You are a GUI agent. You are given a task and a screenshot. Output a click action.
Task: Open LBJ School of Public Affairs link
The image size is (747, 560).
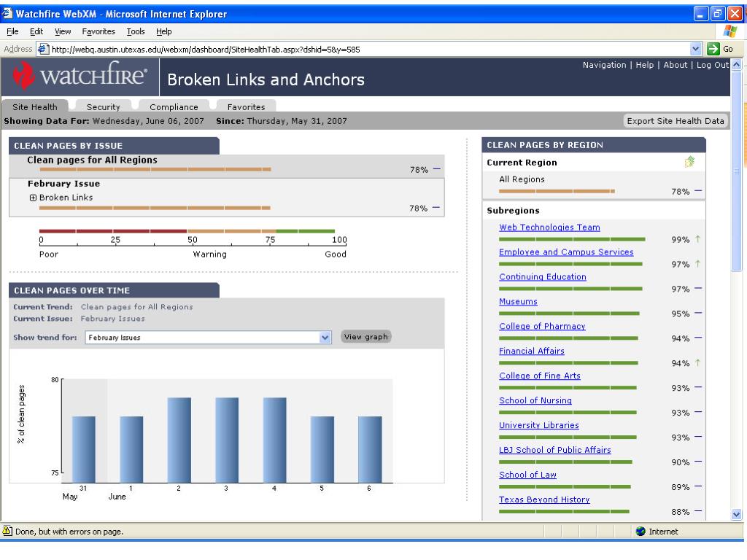tap(555, 450)
